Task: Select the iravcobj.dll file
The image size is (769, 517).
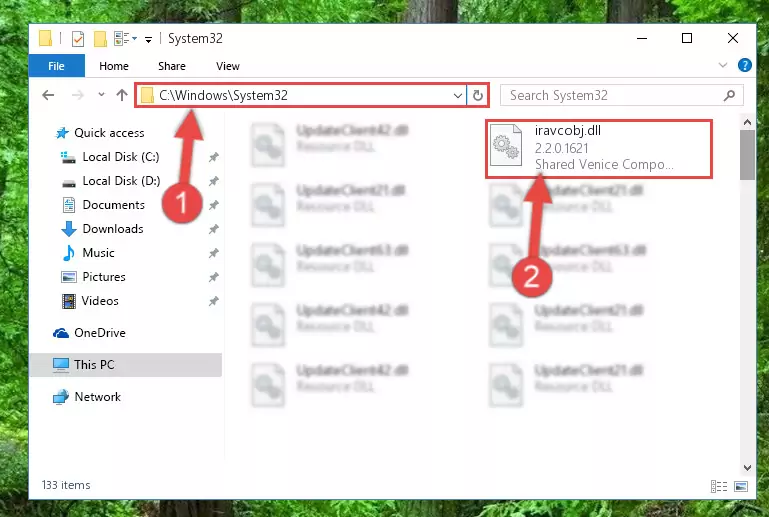Action: tap(599, 149)
